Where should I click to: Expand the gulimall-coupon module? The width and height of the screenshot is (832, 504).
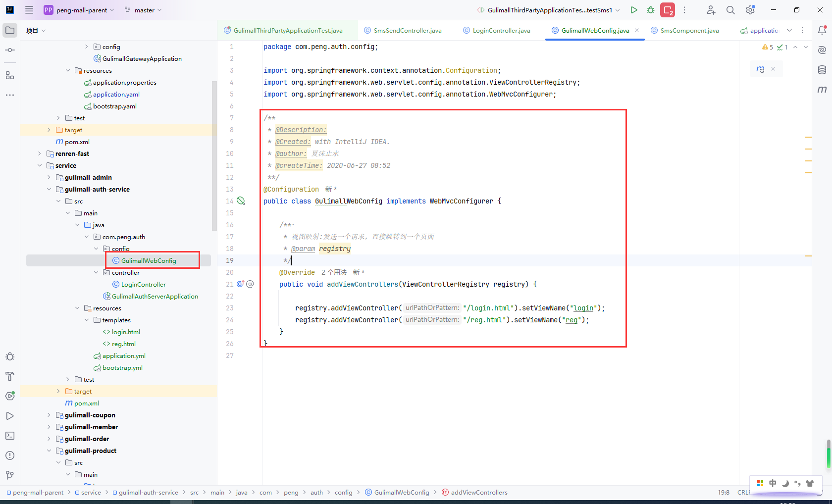[49, 415]
